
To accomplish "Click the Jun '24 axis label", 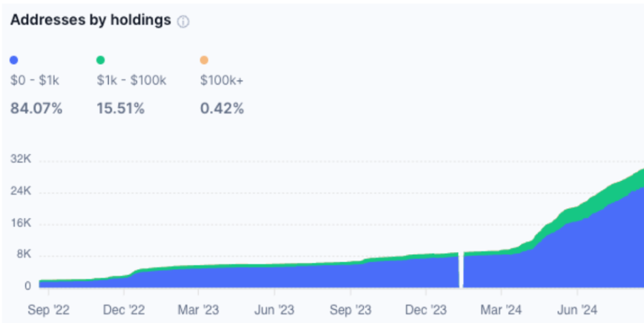I will tap(577, 310).
